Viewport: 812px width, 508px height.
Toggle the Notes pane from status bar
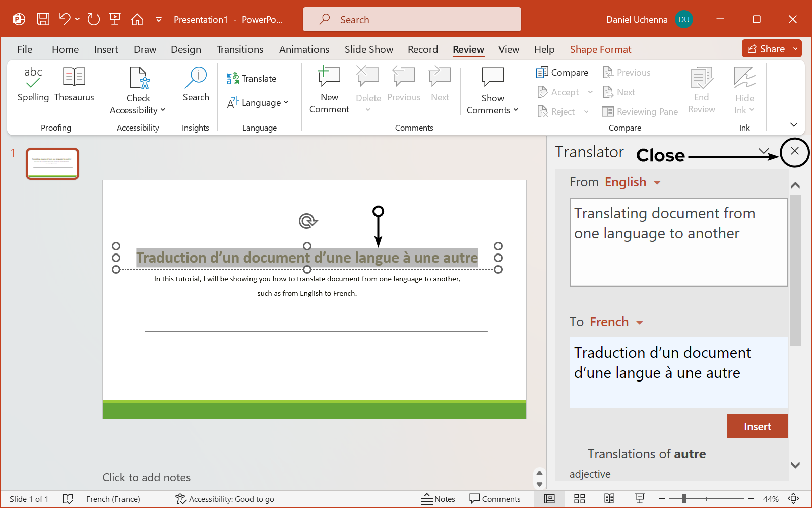(x=438, y=499)
